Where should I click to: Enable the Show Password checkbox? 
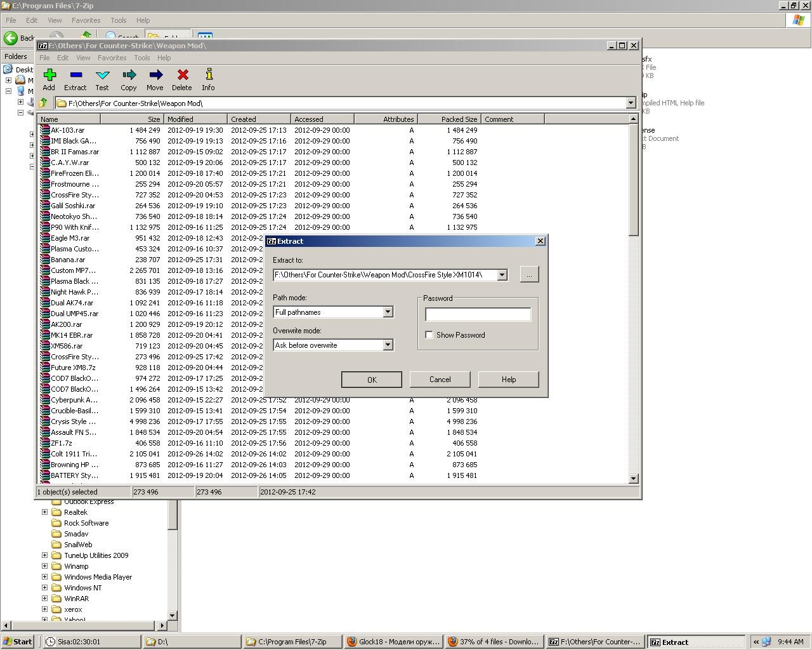pos(429,335)
